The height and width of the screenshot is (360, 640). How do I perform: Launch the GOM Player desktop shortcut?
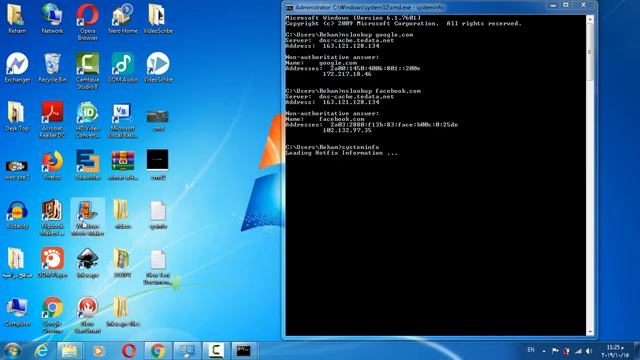(52, 263)
